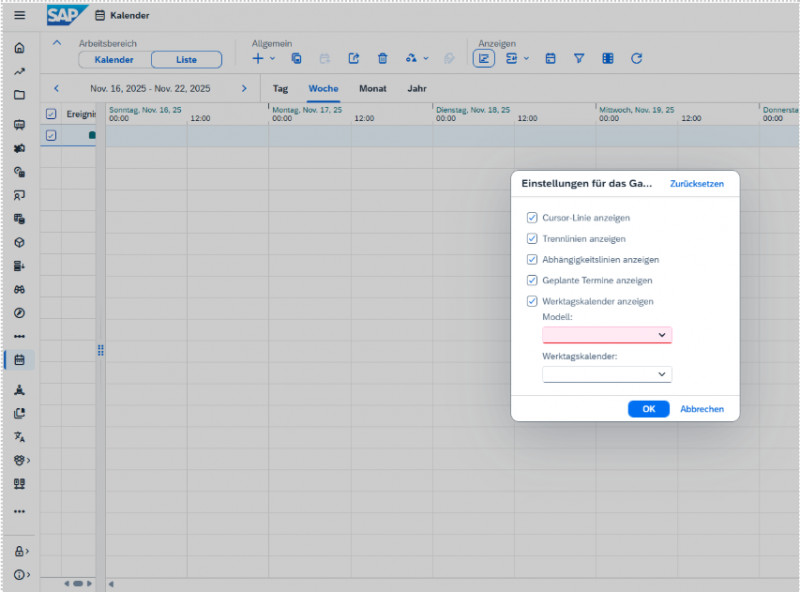
Task: Uncheck 'Cursor-Linie anzeigen' checkbox
Action: (x=532, y=217)
